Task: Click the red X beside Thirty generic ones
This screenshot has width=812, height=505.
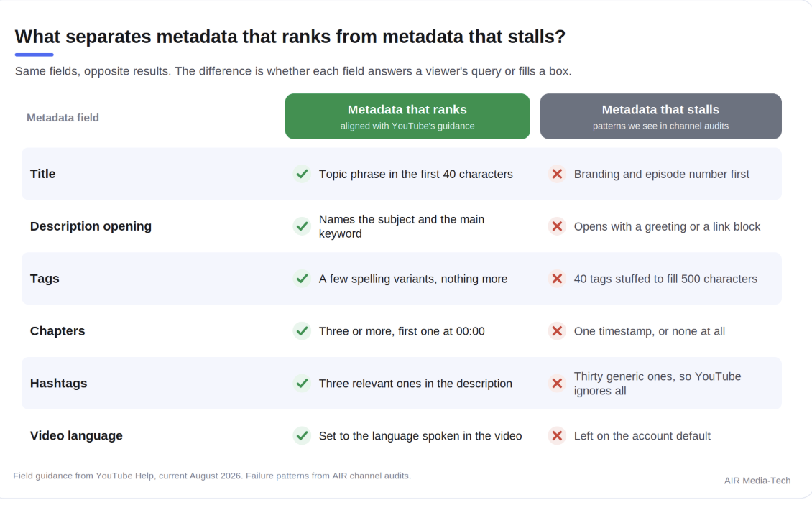Action: coord(557,384)
